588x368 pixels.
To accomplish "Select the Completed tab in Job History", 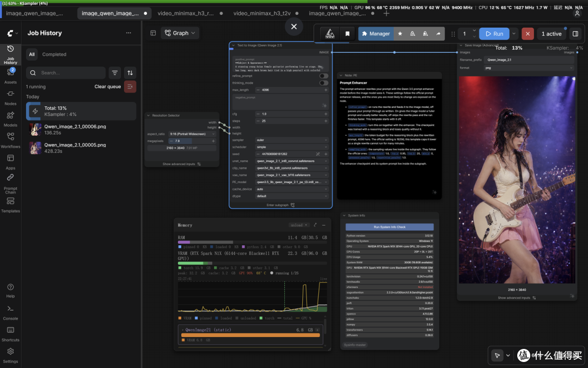I will [x=54, y=55].
